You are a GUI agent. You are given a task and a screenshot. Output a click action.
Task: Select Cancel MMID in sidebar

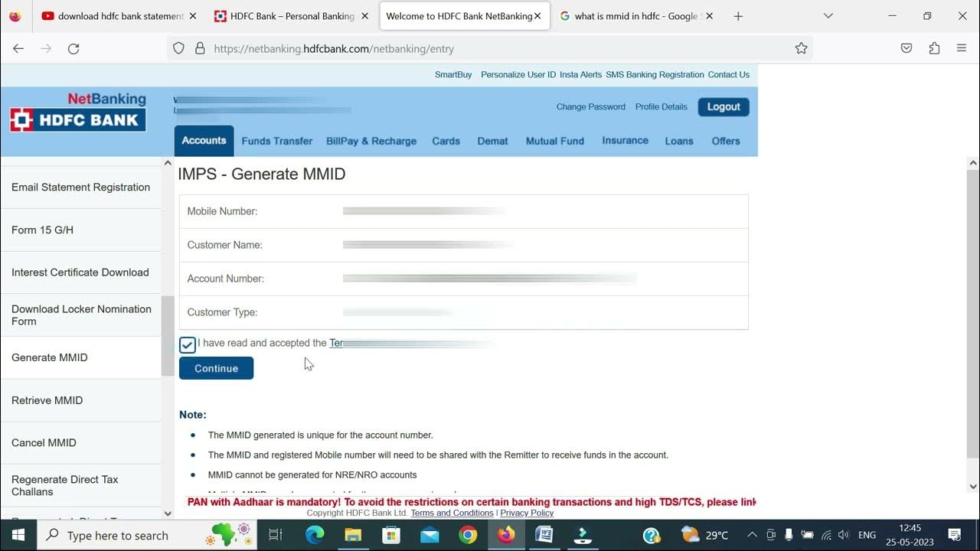tap(80, 442)
